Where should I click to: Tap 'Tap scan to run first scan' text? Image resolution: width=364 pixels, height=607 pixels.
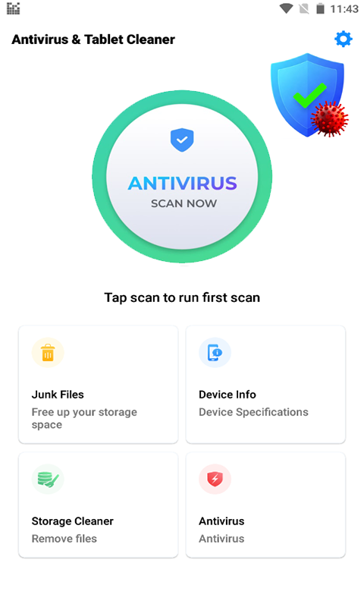[182, 297]
